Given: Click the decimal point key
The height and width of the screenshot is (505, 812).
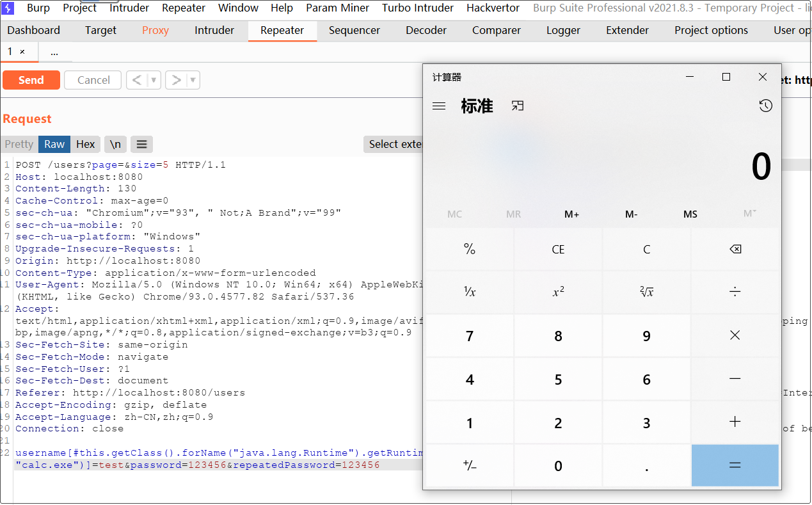Looking at the screenshot, I should point(646,465).
